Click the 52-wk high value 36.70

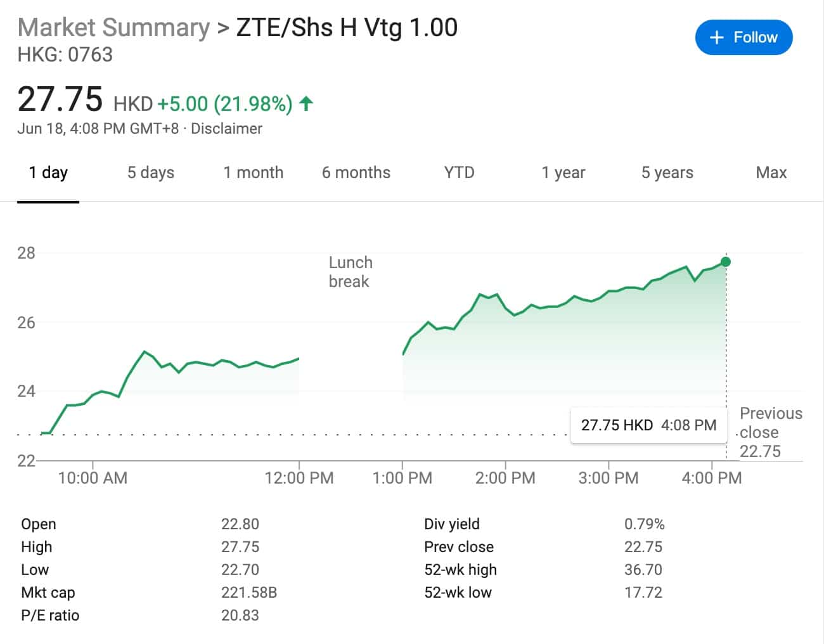pos(643,569)
